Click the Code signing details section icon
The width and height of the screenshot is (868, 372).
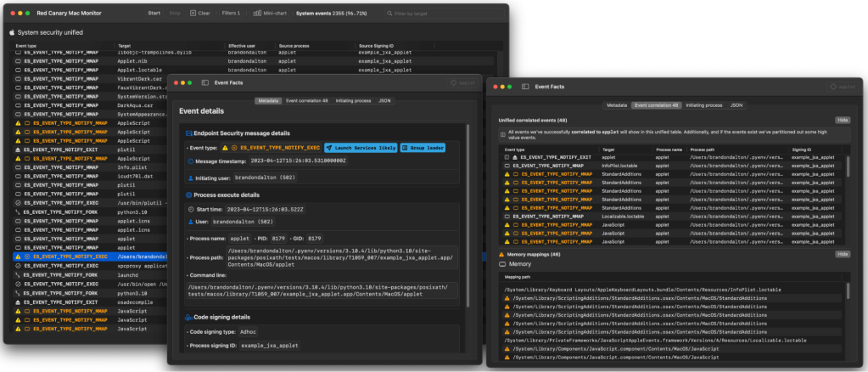(189, 317)
